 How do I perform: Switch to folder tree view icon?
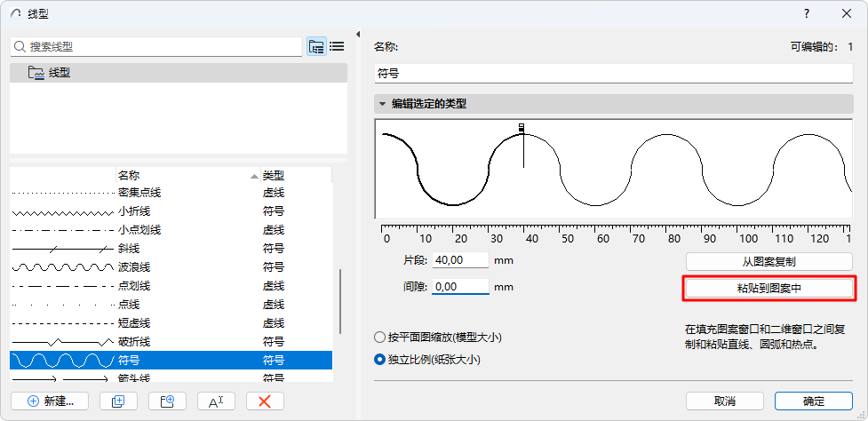pos(316,46)
